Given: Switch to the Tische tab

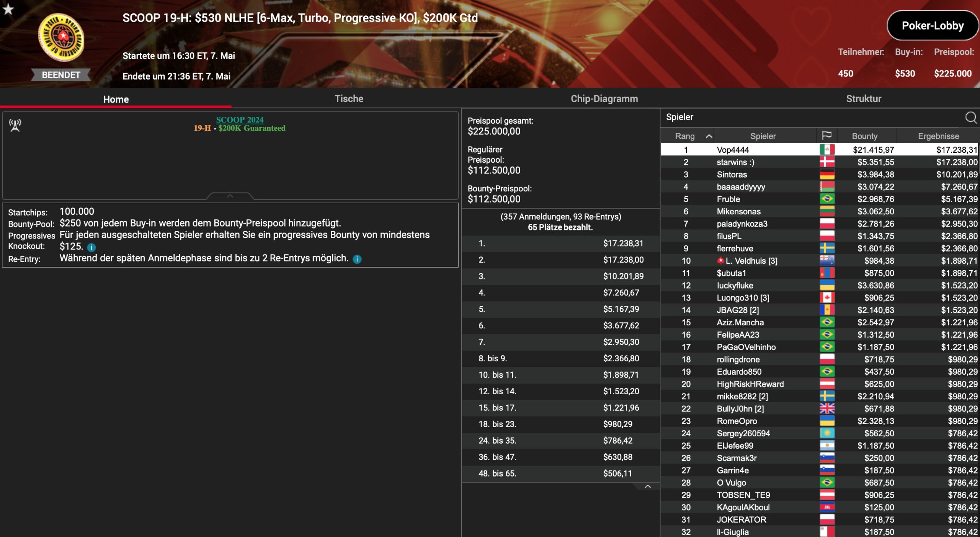Looking at the screenshot, I should coord(349,99).
